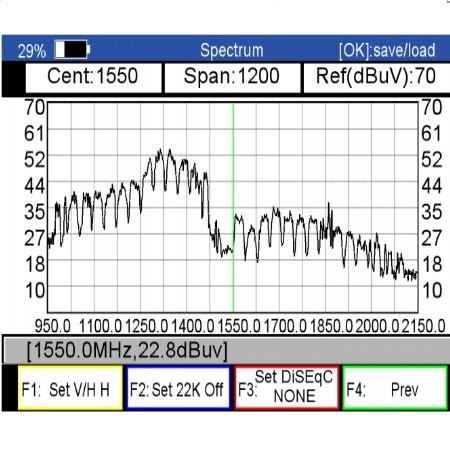Click the left axis 52 level label
This screenshot has width=450, height=450.
point(35,159)
